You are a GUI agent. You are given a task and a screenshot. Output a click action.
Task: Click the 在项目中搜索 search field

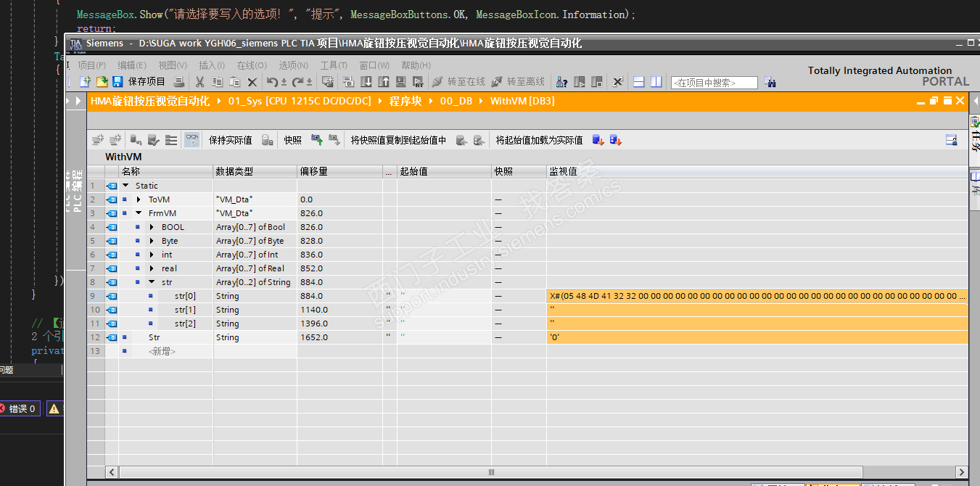click(x=715, y=83)
